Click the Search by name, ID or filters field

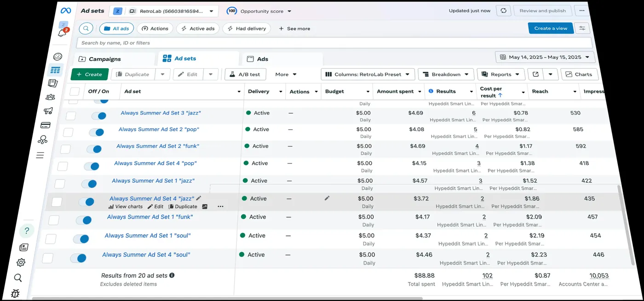(x=334, y=43)
